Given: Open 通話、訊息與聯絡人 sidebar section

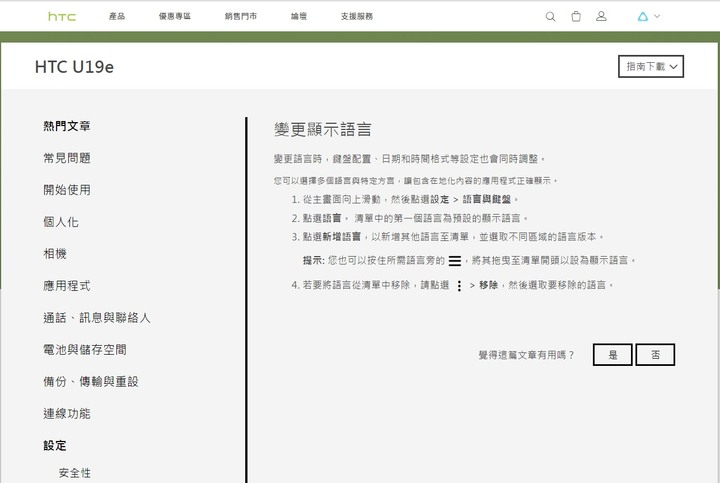Looking at the screenshot, I should coord(96,318).
